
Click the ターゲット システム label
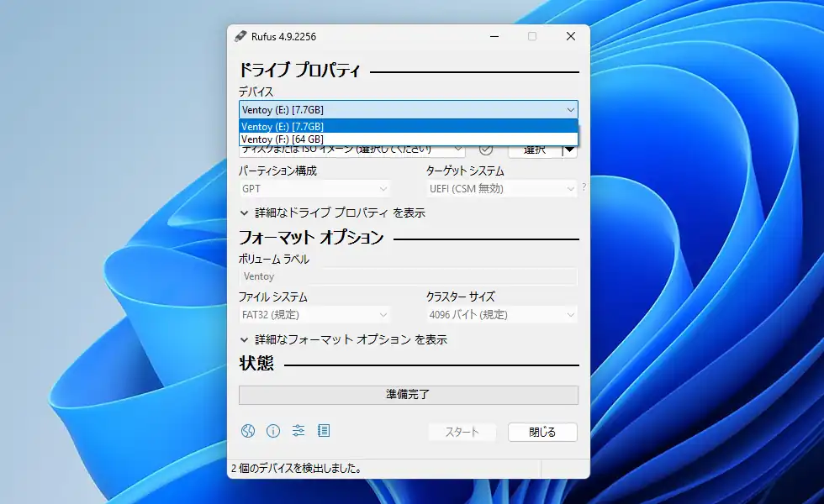pos(465,171)
